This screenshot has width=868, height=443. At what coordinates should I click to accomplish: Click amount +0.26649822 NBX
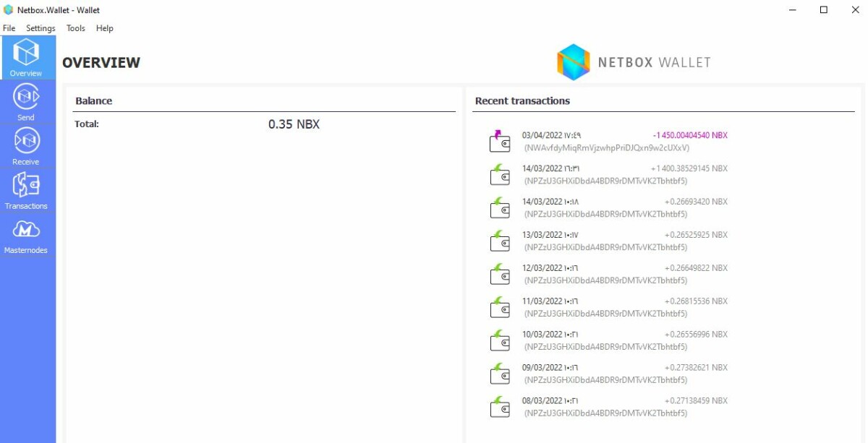tap(697, 268)
